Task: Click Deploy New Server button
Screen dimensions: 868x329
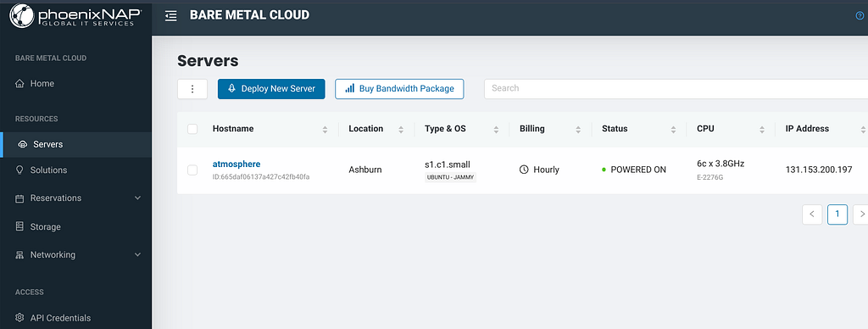Action: tap(271, 89)
